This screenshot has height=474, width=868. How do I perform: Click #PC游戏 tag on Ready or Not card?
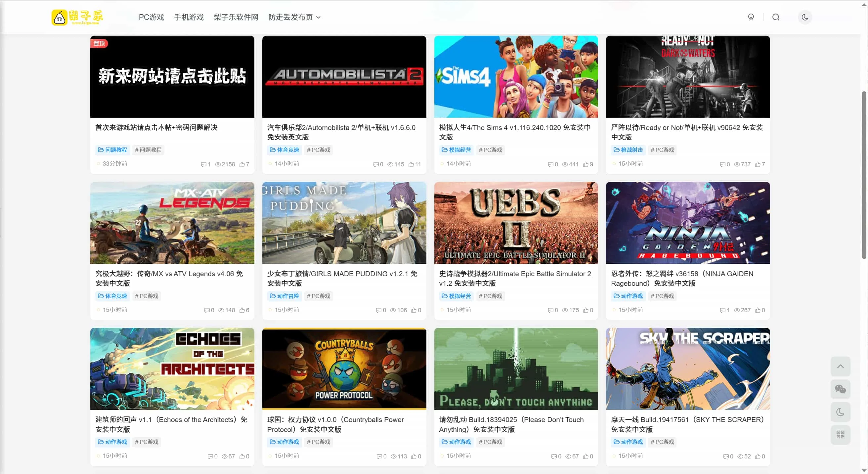[x=662, y=150]
